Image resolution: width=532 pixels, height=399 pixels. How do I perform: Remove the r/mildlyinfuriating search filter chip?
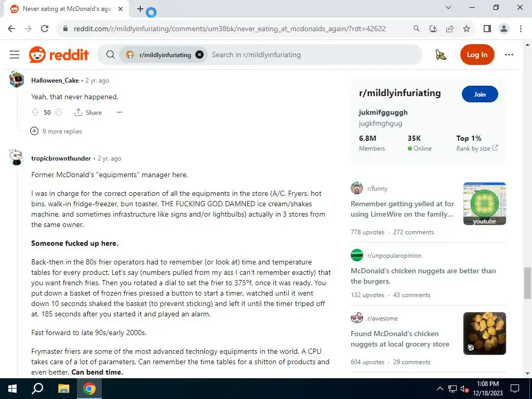[199, 55]
